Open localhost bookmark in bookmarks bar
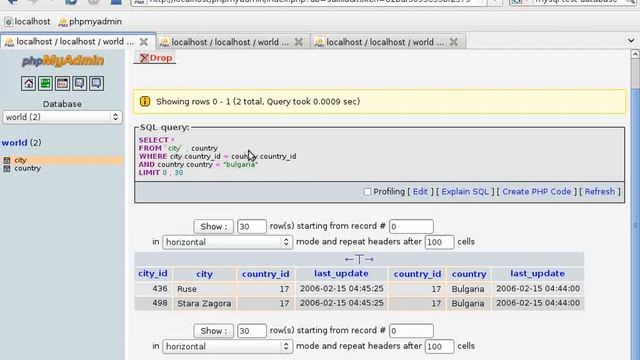Viewport: 640px width, 360px height. [x=27, y=22]
